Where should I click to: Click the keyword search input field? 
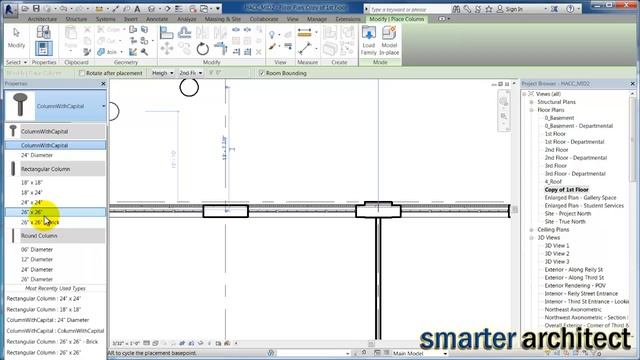point(409,9)
